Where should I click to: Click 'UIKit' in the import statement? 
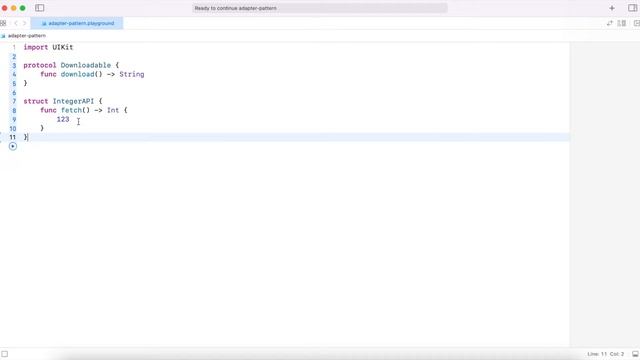[x=62, y=47]
